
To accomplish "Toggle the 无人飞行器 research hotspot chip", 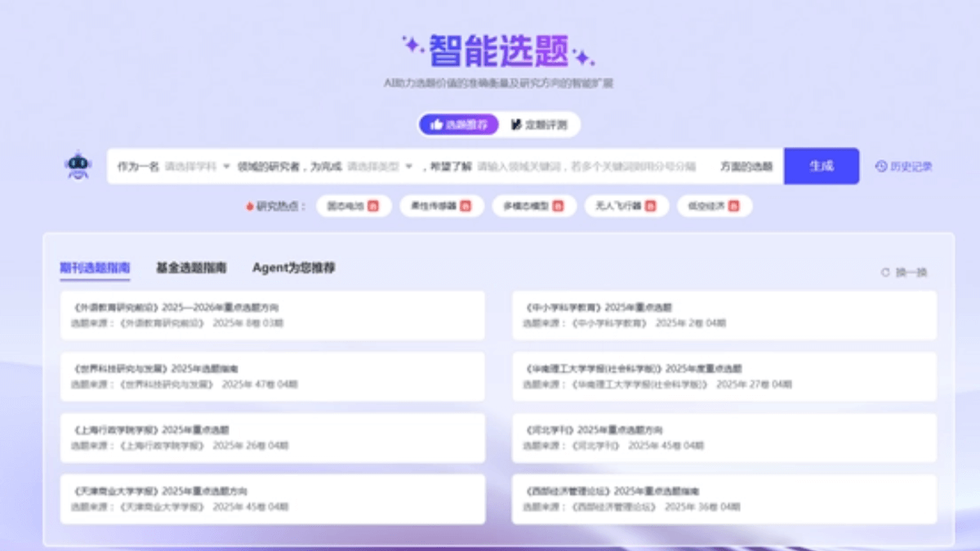I will (629, 207).
